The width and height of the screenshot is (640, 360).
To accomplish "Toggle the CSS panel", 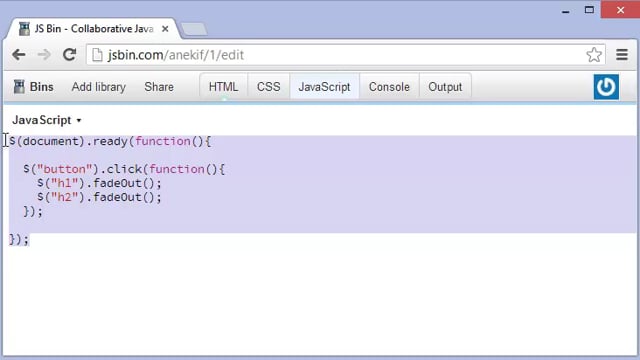I will coord(269,87).
